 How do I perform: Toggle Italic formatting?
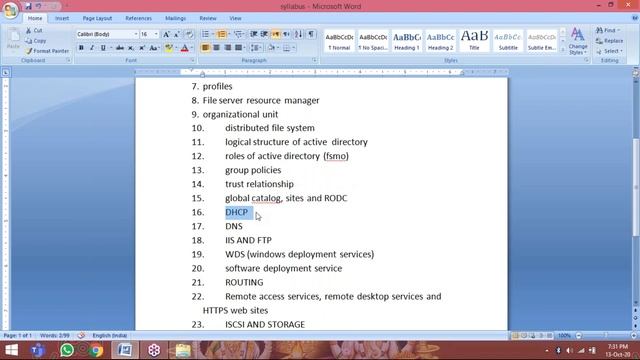[x=92, y=48]
